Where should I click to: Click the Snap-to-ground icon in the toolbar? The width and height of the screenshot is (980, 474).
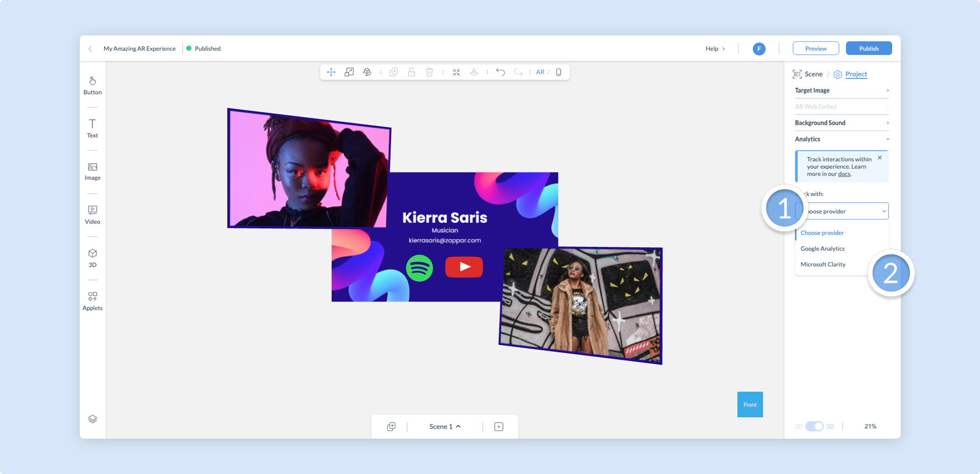click(474, 72)
